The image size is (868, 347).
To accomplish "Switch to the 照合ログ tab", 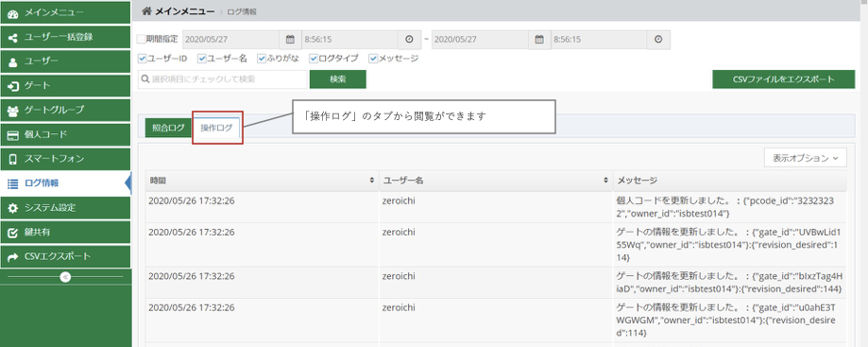I will 168,128.
